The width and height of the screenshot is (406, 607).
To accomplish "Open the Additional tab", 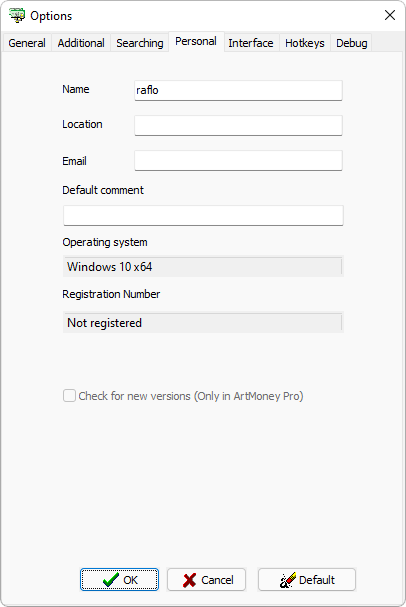I will pos(81,43).
